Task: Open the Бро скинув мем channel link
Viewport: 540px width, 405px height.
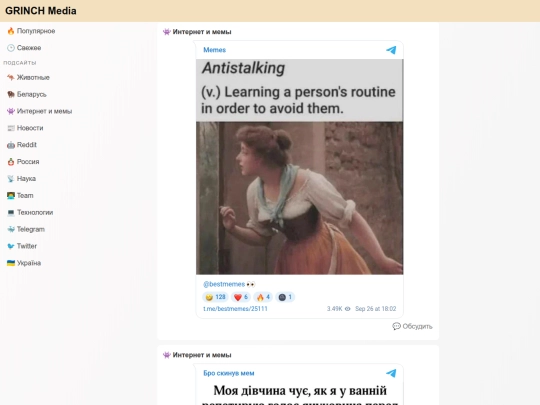Action: coord(229,373)
